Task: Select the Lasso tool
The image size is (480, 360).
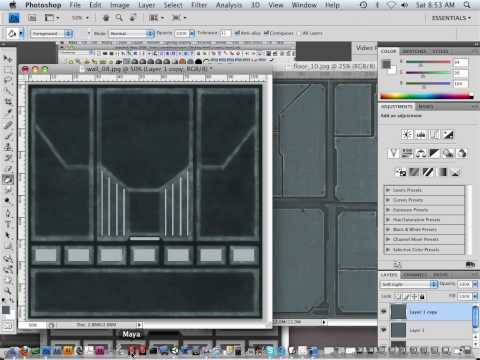Action: coord(7,80)
